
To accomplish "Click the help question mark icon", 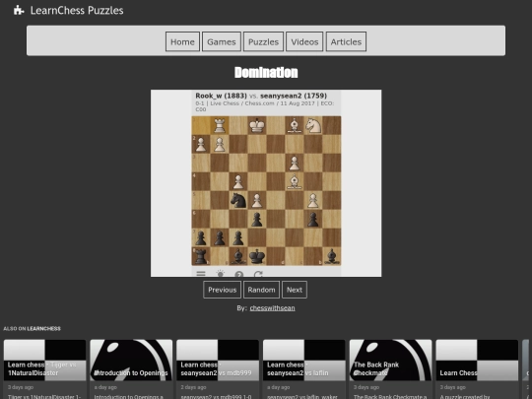I will (x=238, y=274).
